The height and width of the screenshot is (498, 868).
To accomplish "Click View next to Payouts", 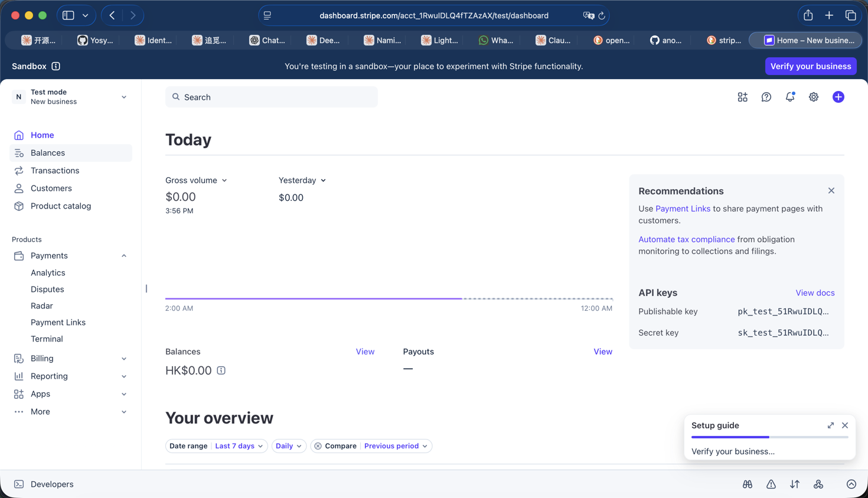I will (x=603, y=351).
